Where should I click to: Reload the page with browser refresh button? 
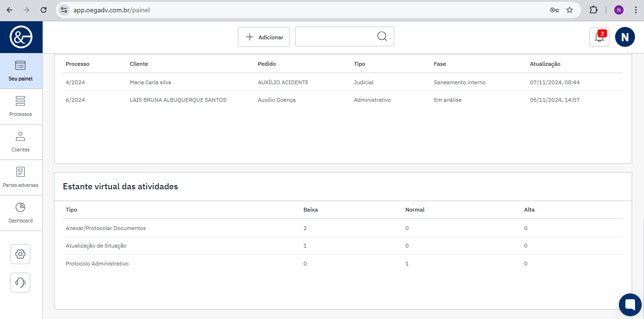[44, 10]
